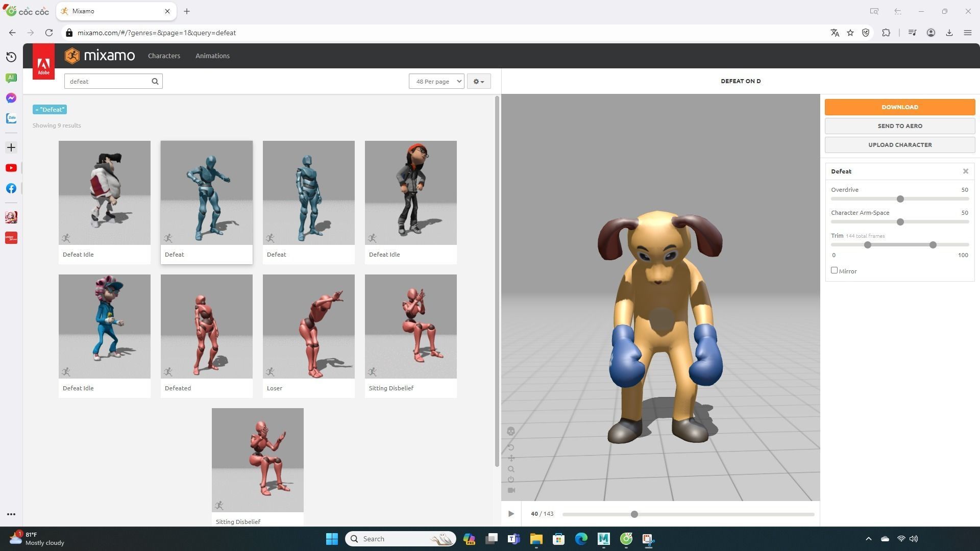Click the Trim slider left handle
This screenshot has width=980, height=551.
click(868, 245)
